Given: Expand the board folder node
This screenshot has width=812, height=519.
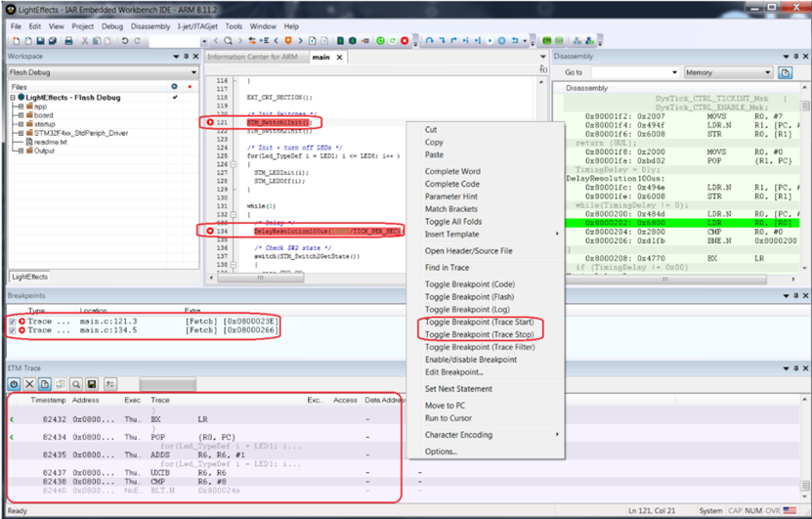Looking at the screenshot, I should click(x=21, y=115).
